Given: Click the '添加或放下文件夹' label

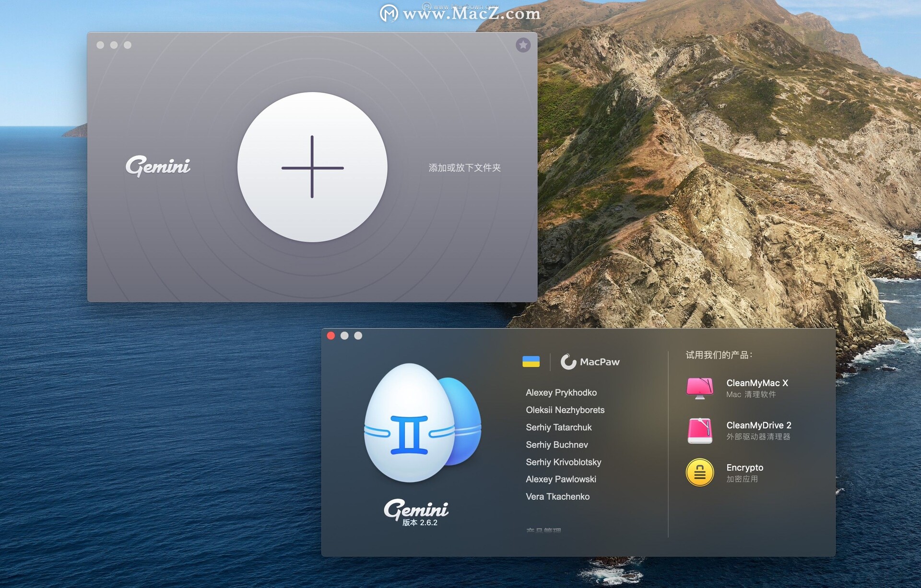Looking at the screenshot, I should point(464,167).
